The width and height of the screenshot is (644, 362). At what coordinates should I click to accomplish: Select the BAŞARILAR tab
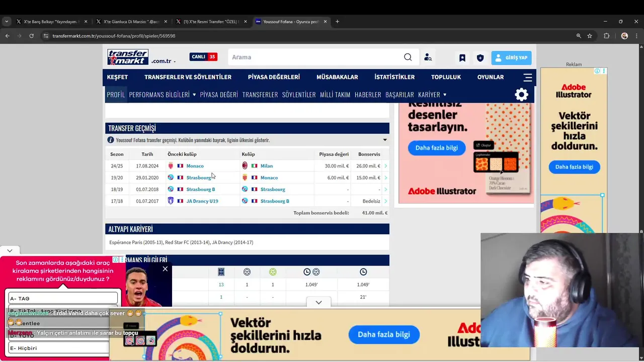point(399,95)
